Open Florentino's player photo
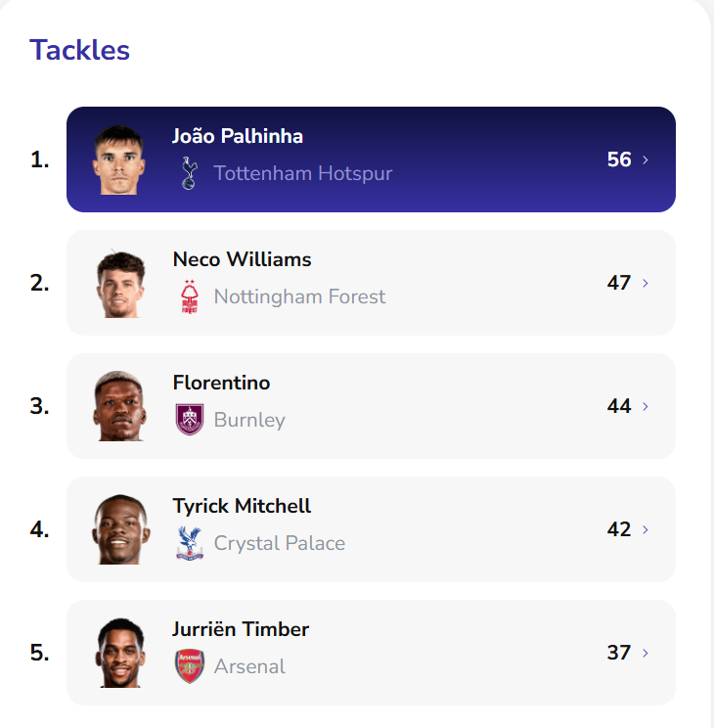Screen dimensions: 714x728 point(121,406)
